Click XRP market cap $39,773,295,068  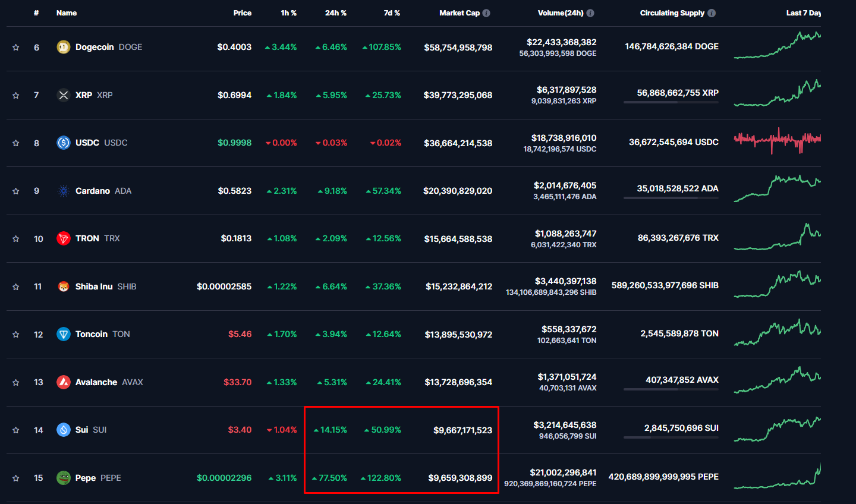[458, 95]
